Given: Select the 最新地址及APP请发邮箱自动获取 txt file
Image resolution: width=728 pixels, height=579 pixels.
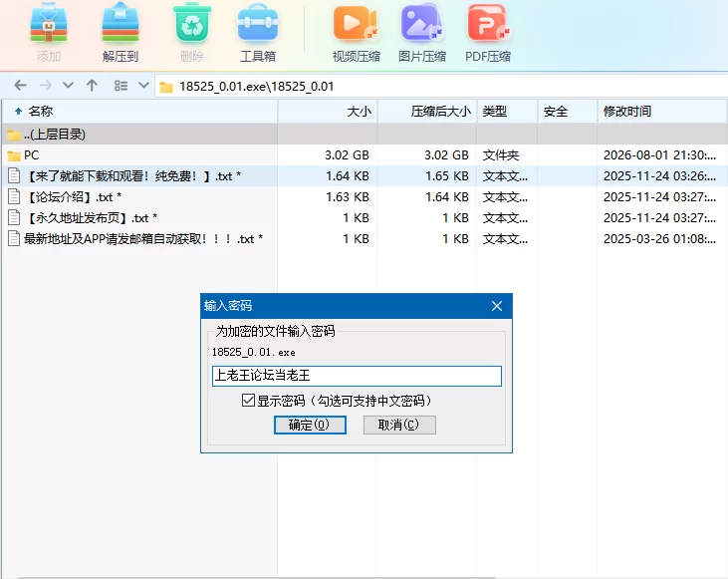Looking at the screenshot, I should [x=364, y=239].
